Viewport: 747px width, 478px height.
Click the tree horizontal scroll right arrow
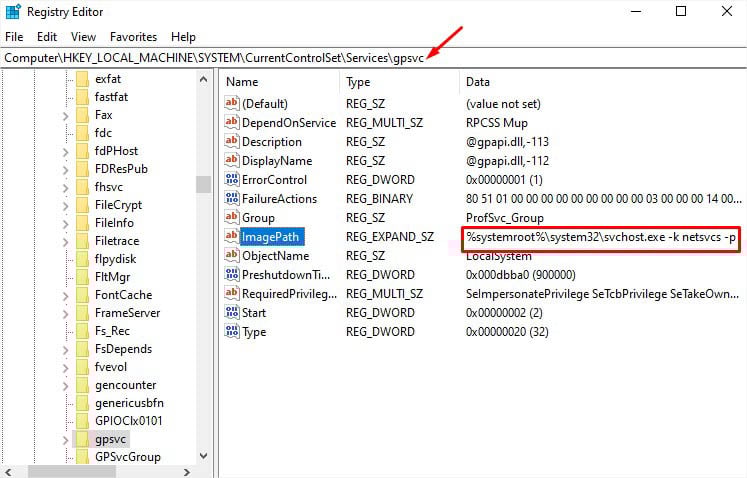pos(187,472)
